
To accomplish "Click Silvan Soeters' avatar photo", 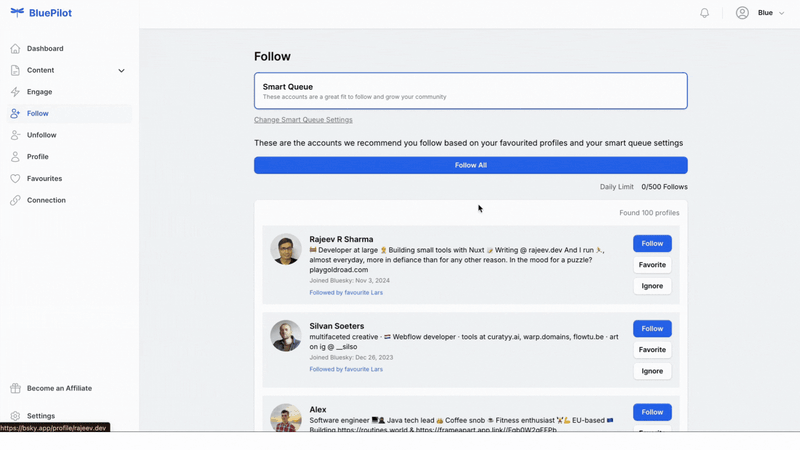I will [286, 336].
